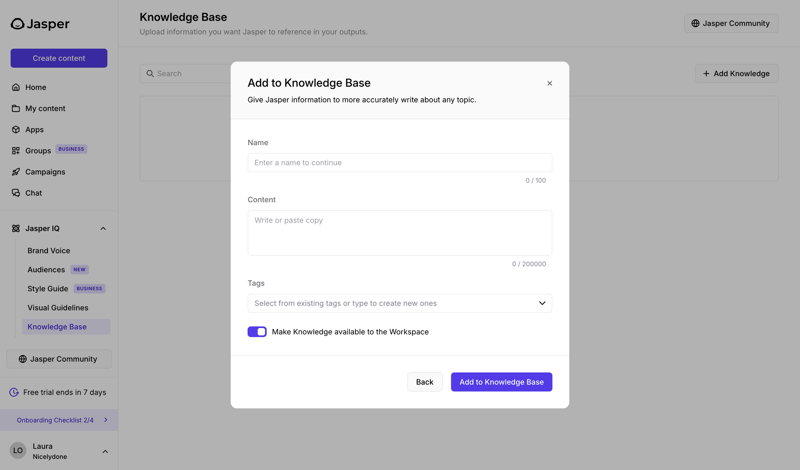
Task: Click the Groups icon in the sidebar
Action: pos(16,151)
